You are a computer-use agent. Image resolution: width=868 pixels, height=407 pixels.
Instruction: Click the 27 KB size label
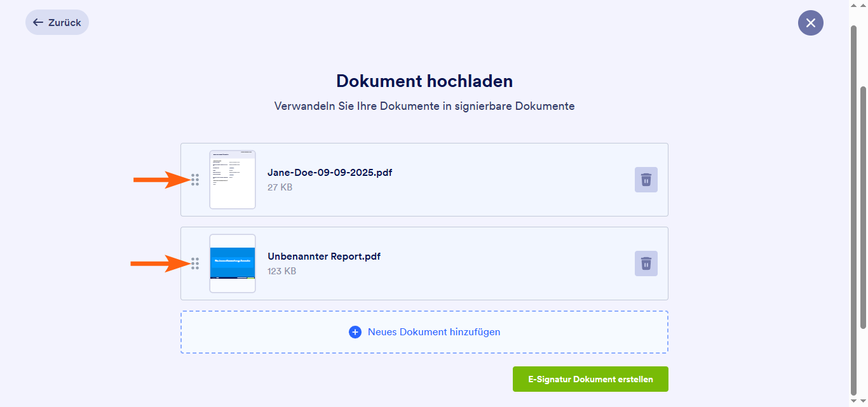click(x=280, y=187)
